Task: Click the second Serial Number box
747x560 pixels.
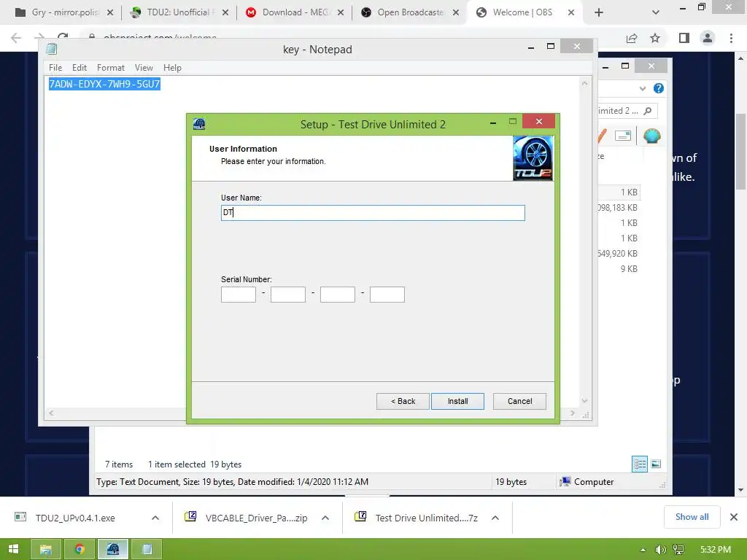Action: tap(287, 295)
